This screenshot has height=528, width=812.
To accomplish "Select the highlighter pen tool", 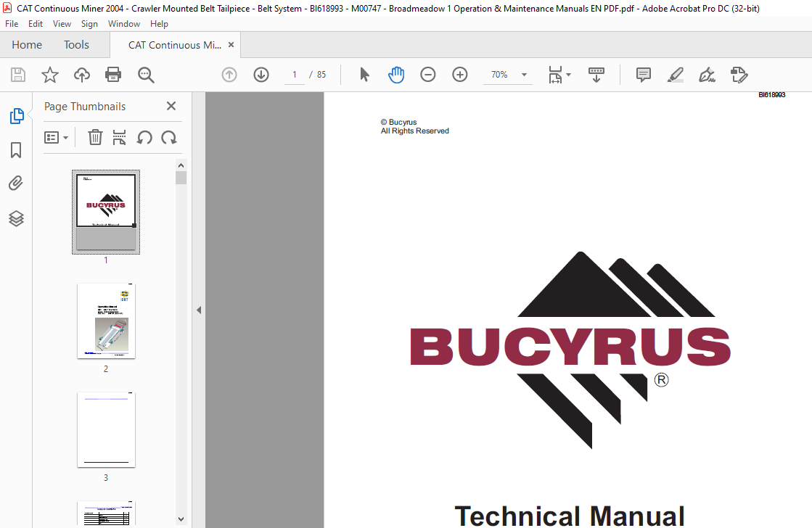I will tap(676, 75).
